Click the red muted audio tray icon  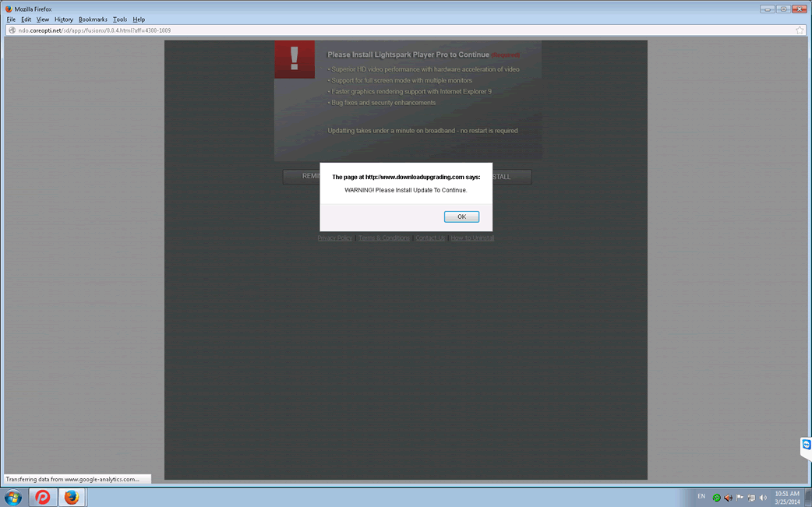[728, 498]
